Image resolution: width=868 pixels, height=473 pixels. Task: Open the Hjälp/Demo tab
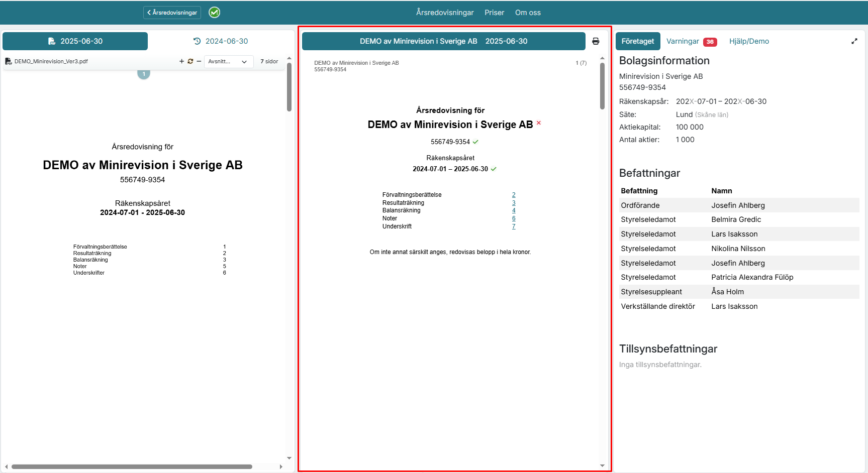click(749, 41)
